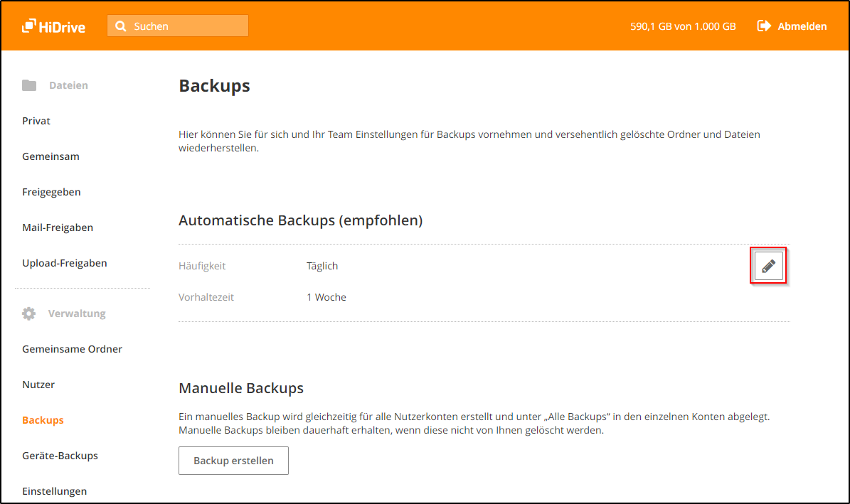Click the HiDrive logo
850x504 pixels.
[x=53, y=26]
